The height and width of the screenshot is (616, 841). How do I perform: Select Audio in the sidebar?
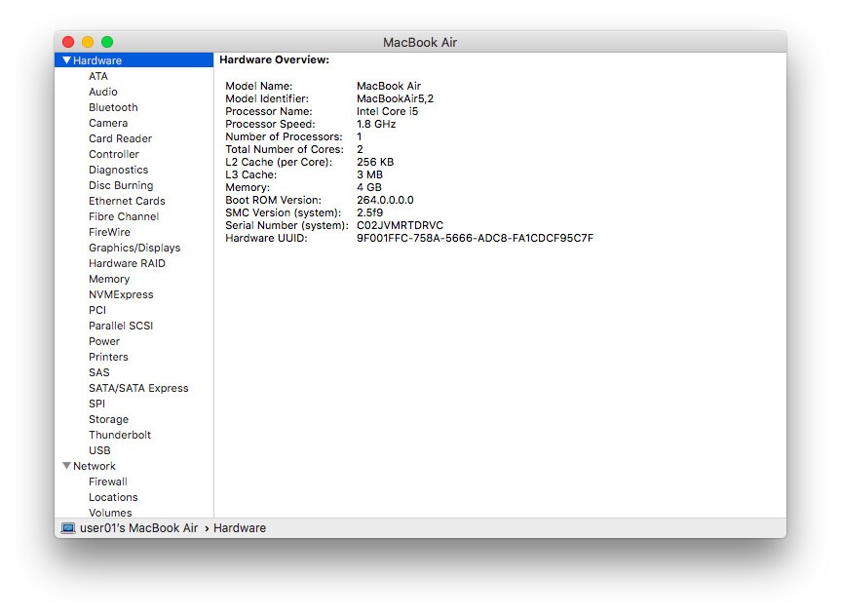click(103, 92)
